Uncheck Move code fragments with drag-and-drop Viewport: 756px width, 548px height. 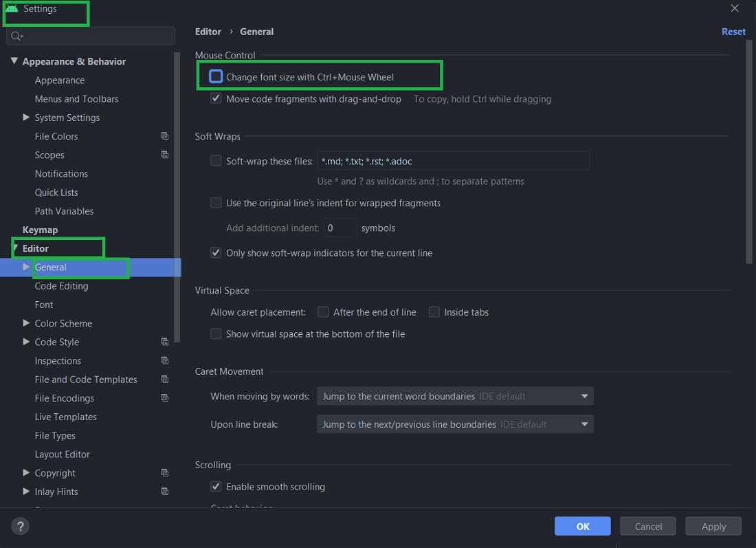[x=216, y=99]
